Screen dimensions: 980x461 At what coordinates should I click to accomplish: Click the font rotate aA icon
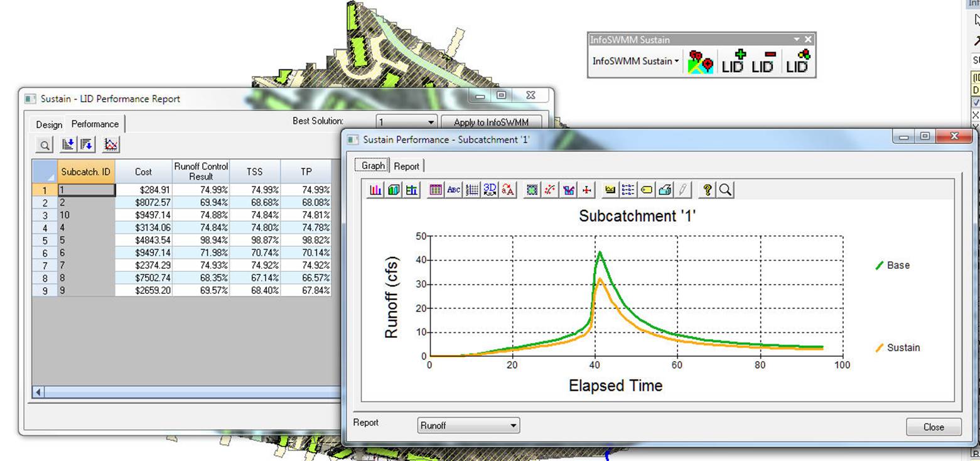509,190
